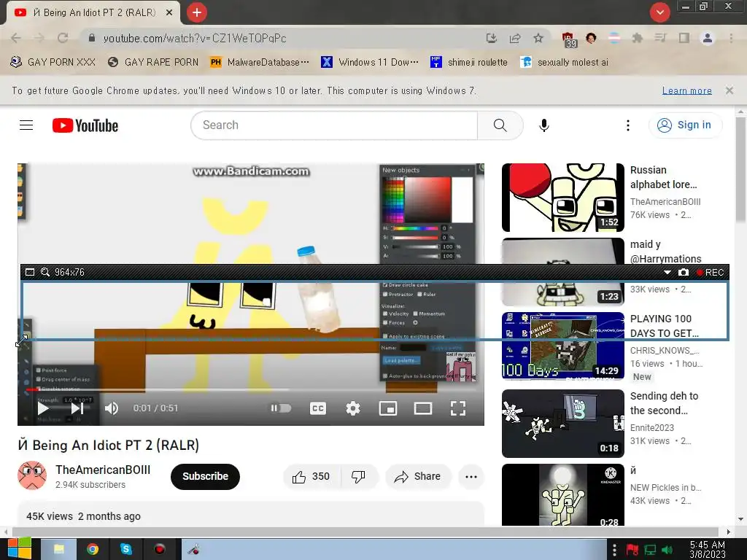Open File Explorer from taskbar
This screenshot has height=560, width=747.
[58, 550]
